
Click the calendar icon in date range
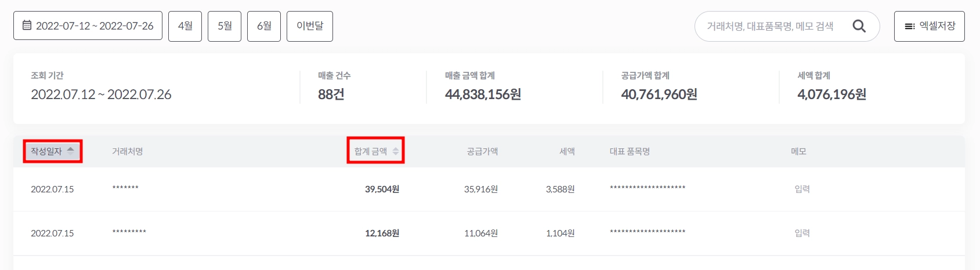tap(27, 25)
